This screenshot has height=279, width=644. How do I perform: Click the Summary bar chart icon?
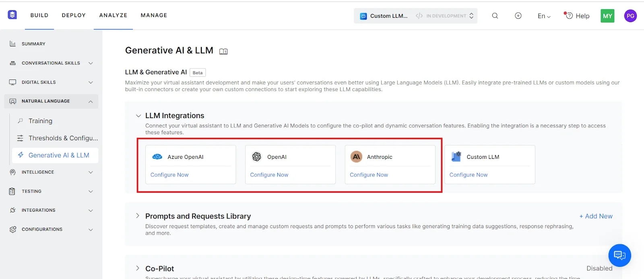13,44
